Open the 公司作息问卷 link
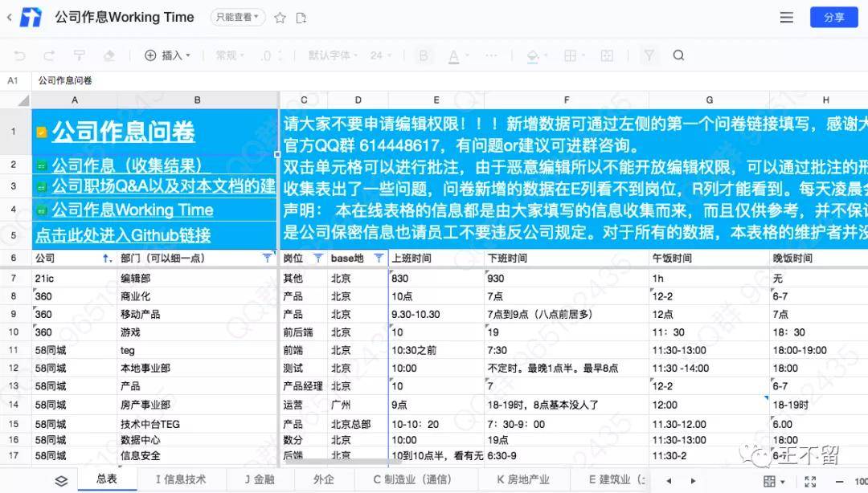 click(x=123, y=132)
